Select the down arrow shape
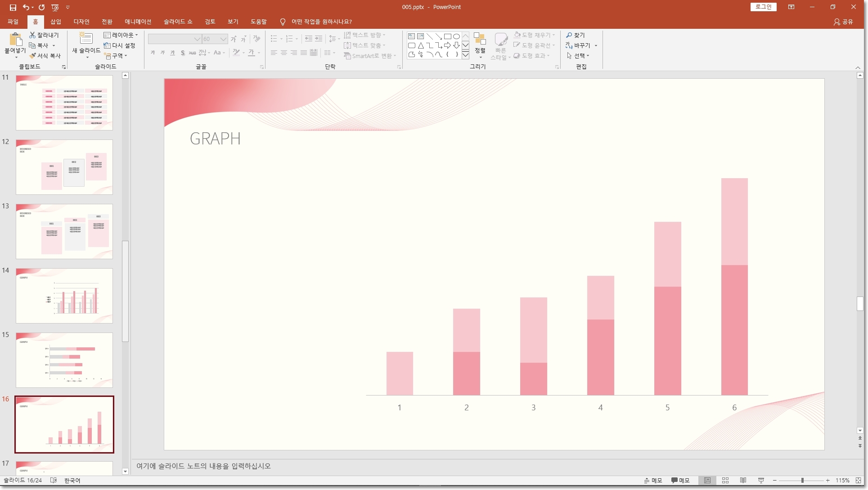This screenshot has height=490, width=868. (x=456, y=45)
